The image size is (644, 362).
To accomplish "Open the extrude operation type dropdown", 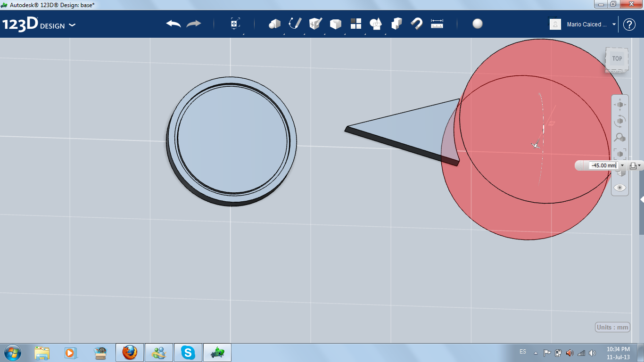I will tap(636, 165).
